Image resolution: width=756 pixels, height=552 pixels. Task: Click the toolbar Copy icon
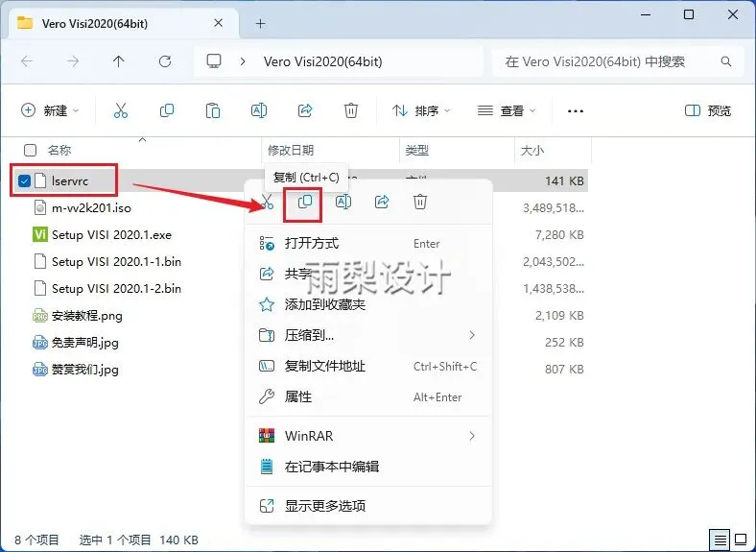[167, 110]
